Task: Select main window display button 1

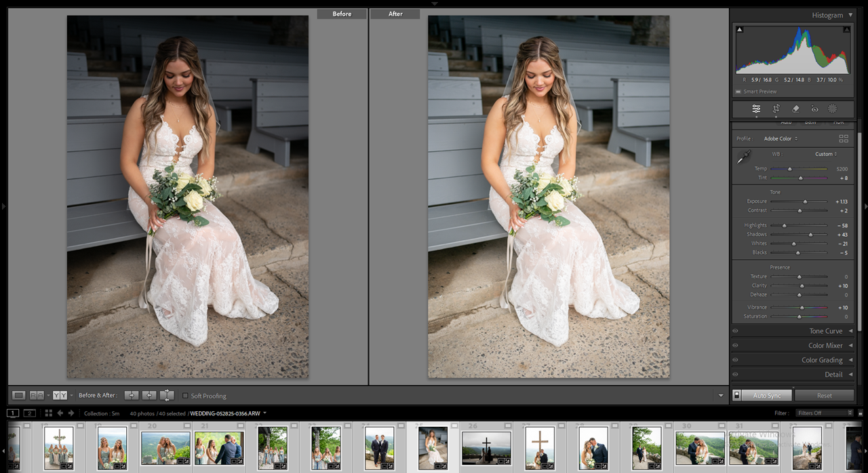Action: [x=13, y=413]
